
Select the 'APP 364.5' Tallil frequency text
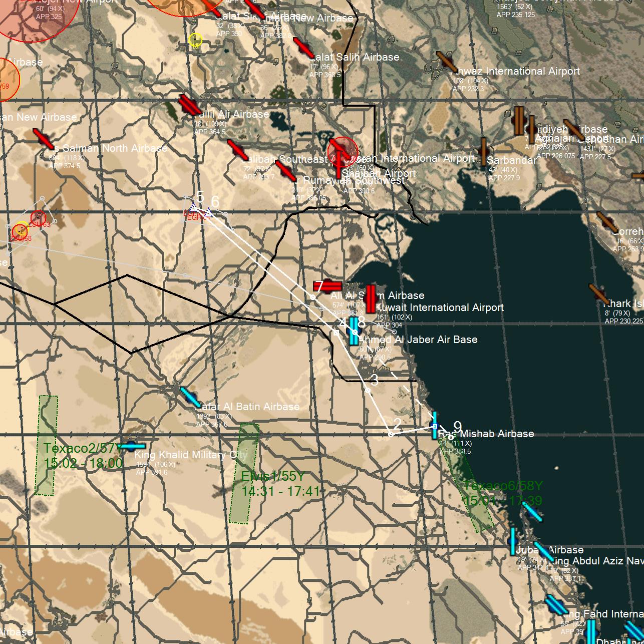click(210, 132)
